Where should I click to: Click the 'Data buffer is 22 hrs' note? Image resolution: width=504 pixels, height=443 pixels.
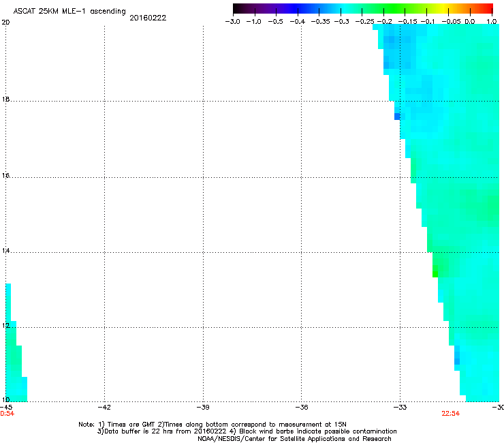[x=247, y=431]
